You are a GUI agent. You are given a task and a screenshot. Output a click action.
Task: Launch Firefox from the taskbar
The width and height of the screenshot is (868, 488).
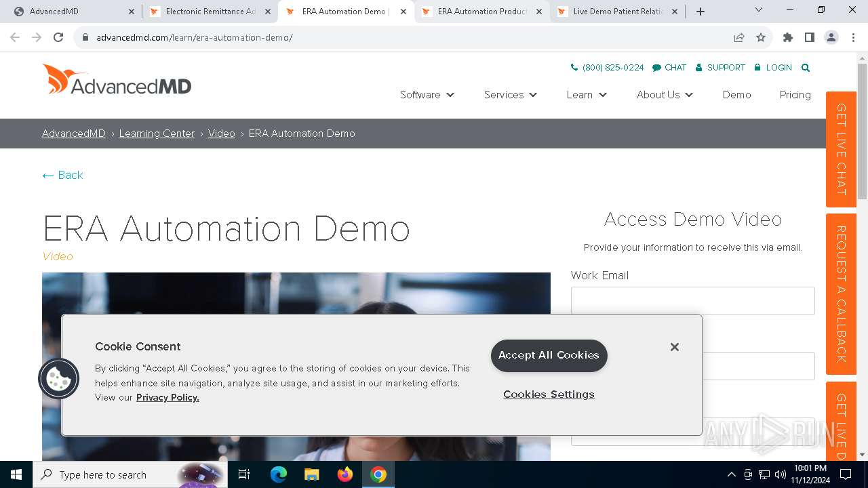click(345, 474)
